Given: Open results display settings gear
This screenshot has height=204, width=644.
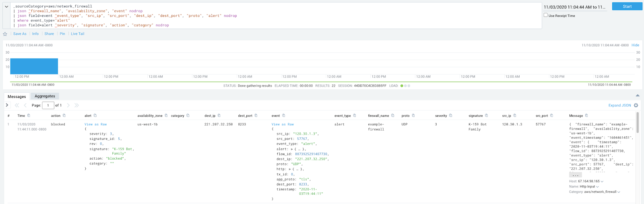Looking at the screenshot, I should tap(636, 105).
